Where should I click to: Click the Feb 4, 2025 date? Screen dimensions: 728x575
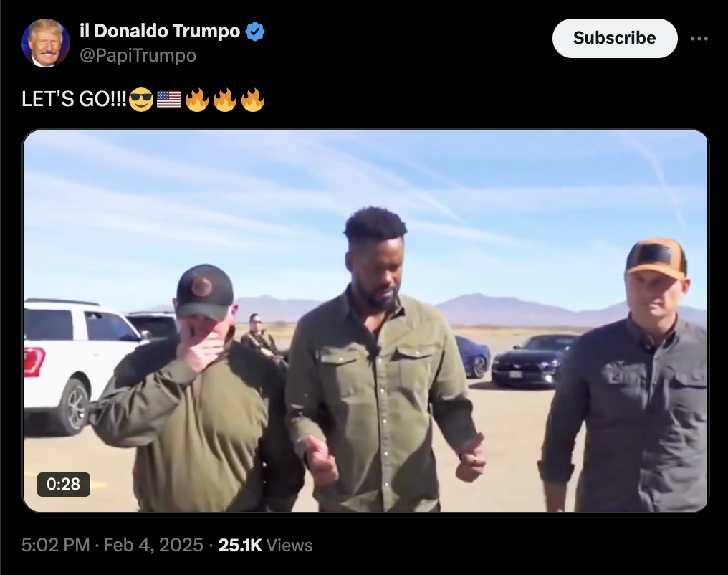click(153, 545)
